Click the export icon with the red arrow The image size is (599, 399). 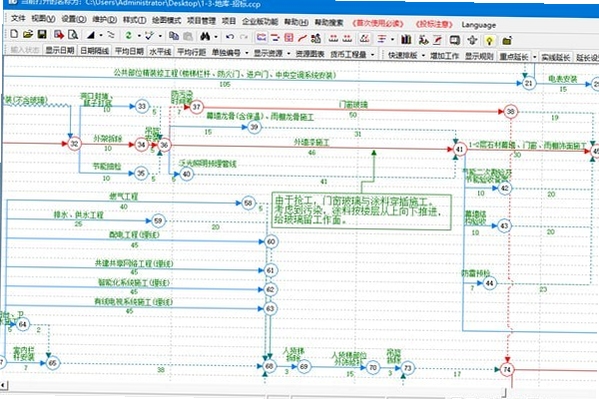58,35
